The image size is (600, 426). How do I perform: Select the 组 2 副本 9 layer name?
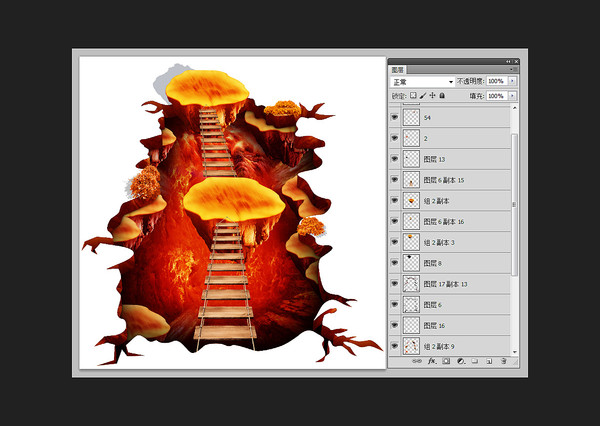tap(439, 346)
